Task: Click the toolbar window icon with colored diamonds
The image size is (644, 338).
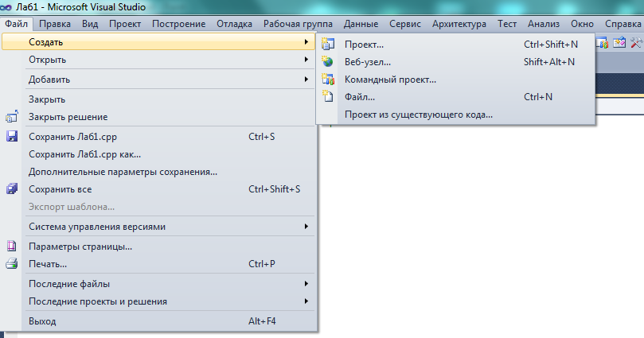Action: [x=619, y=43]
